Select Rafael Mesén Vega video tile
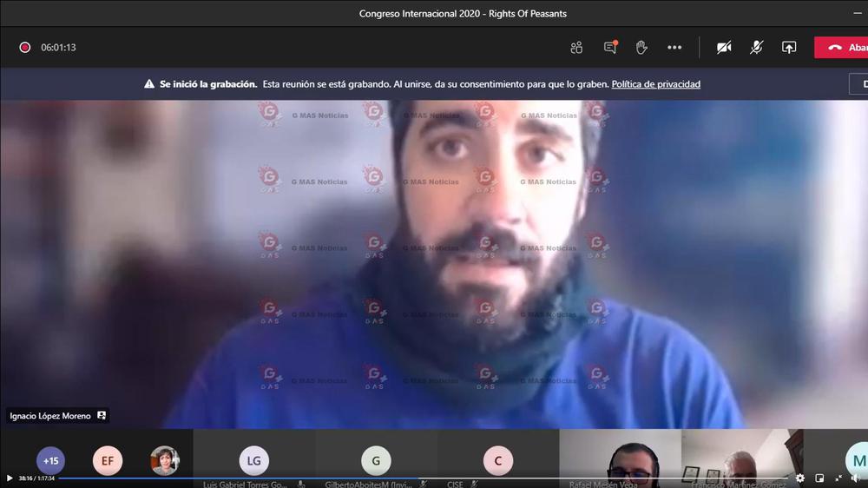The height and width of the screenshot is (488, 868). [x=620, y=458]
